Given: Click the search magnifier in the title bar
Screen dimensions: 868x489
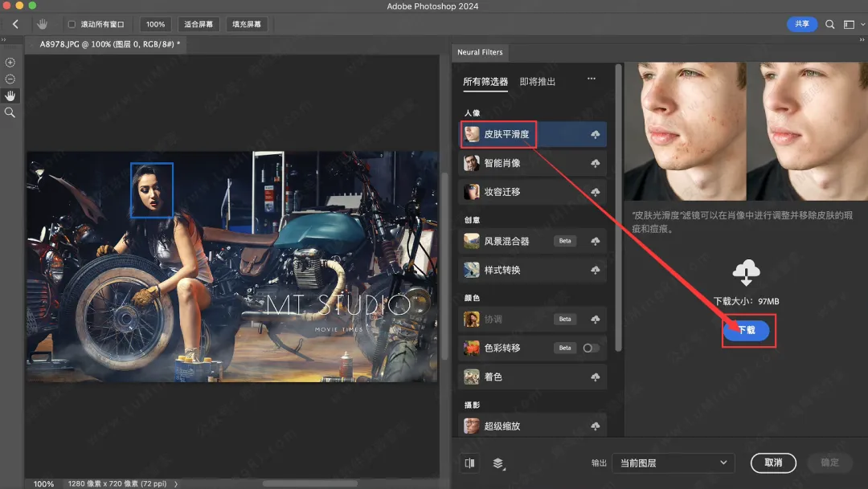Looking at the screenshot, I should 830,24.
